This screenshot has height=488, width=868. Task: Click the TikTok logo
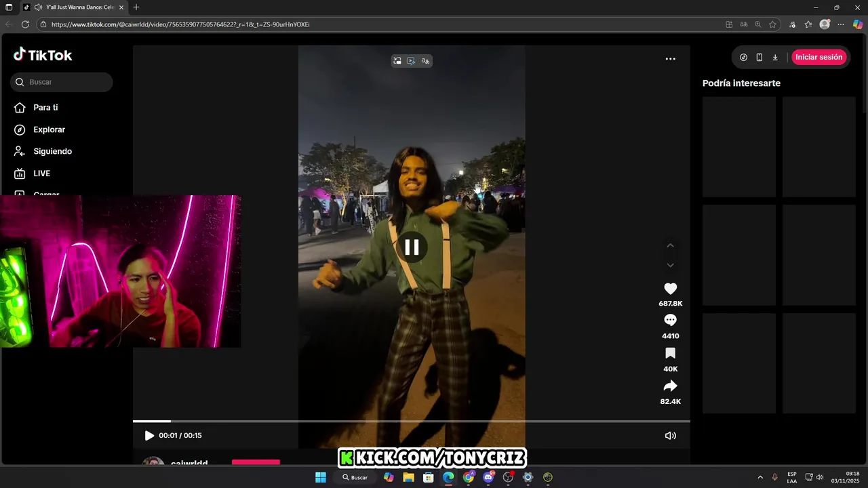(43, 55)
